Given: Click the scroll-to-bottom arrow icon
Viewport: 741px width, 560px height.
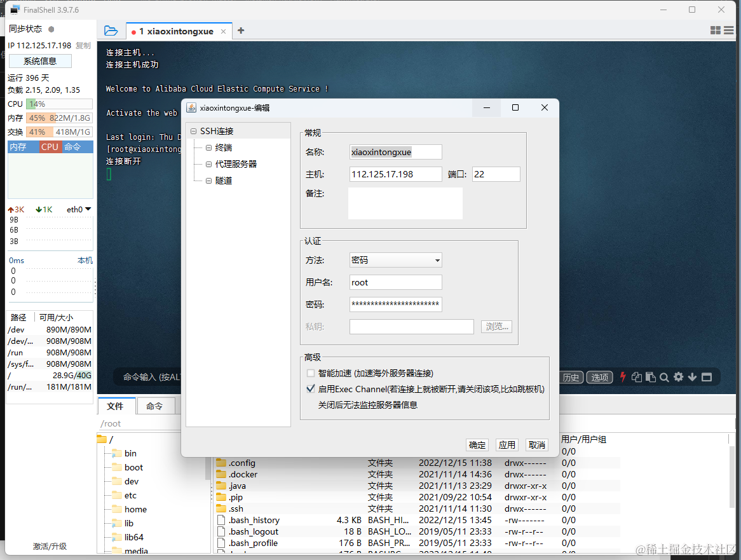Looking at the screenshot, I should 692,377.
